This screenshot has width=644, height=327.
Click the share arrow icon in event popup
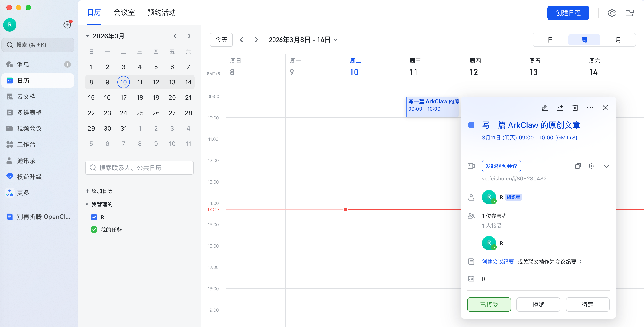(560, 108)
